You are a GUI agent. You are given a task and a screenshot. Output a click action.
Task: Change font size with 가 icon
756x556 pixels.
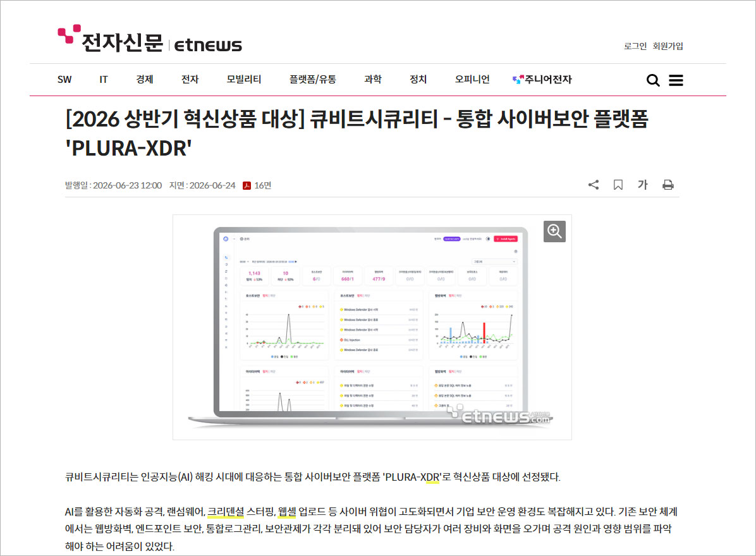tap(643, 185)
